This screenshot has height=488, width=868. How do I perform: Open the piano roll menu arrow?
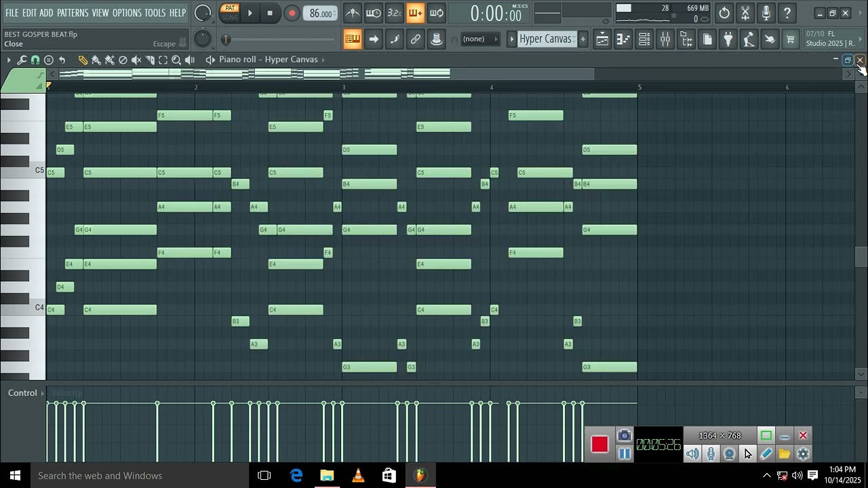pyautogui.click(x=9, y=60)
